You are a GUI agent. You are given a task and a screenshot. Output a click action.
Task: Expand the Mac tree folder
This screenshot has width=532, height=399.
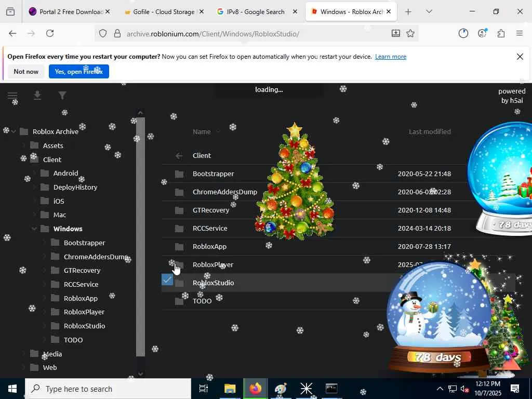(34, 215)
